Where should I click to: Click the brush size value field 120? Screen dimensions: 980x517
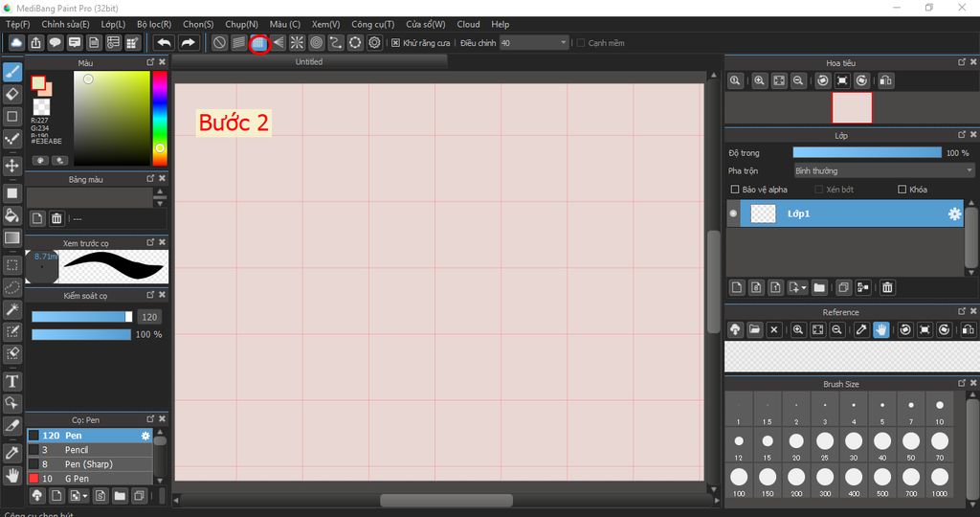click(x=149, y=317)
